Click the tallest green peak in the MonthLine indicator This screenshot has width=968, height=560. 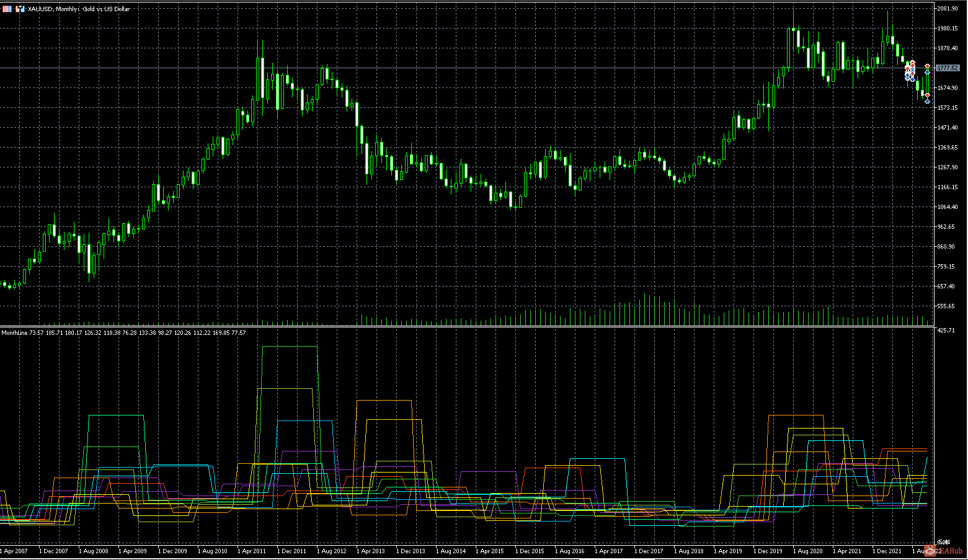tap(290, 347)
